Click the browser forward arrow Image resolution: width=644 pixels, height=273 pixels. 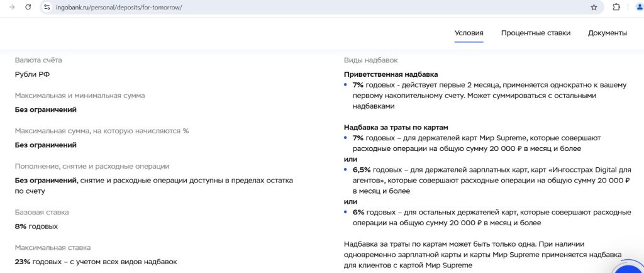[12, 7]
